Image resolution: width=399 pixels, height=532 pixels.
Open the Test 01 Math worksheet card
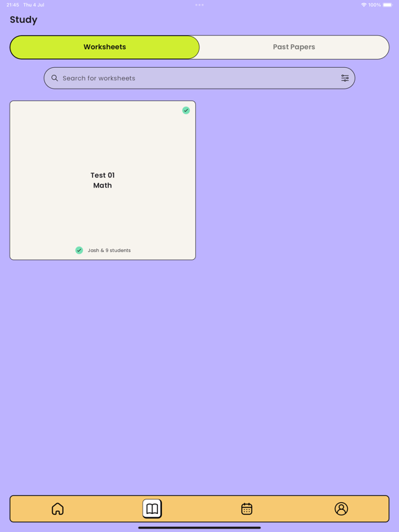pos(103,180)
